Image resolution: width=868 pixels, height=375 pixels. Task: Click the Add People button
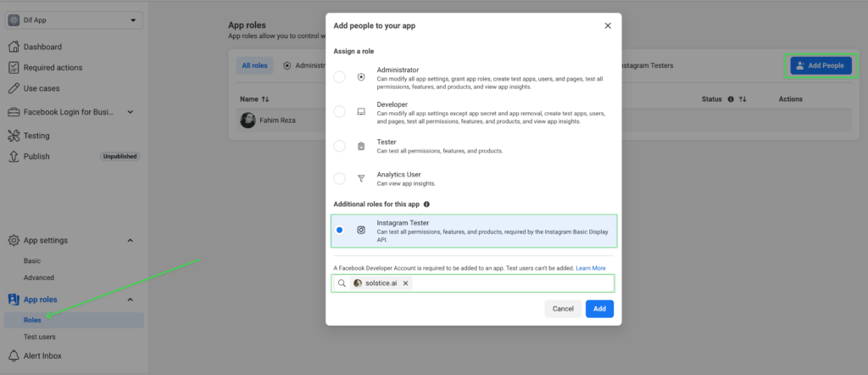[x=821, y=65]
